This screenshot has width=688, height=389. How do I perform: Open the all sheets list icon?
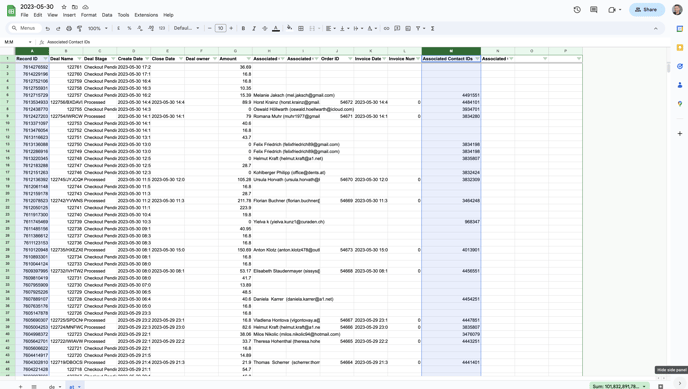tap(34, 386)
